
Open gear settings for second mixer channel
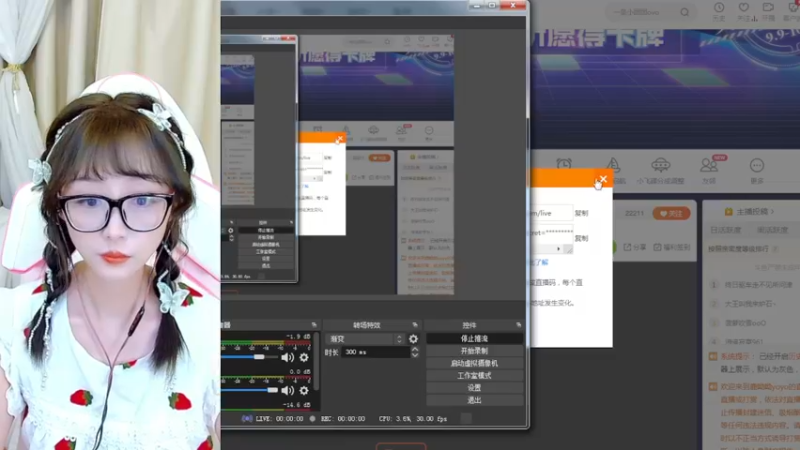click(x=304, y=390)
